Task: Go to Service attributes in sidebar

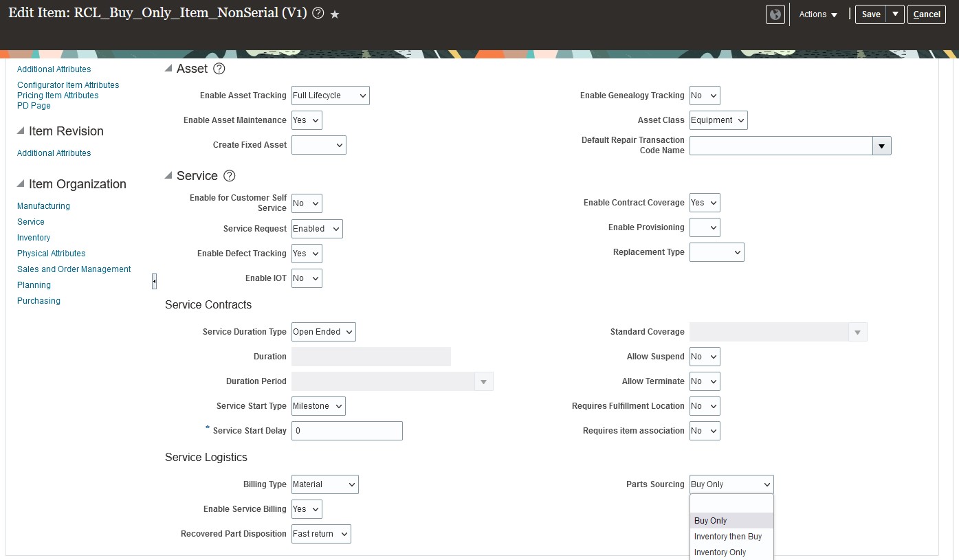Action: click(x=31, y=222)
